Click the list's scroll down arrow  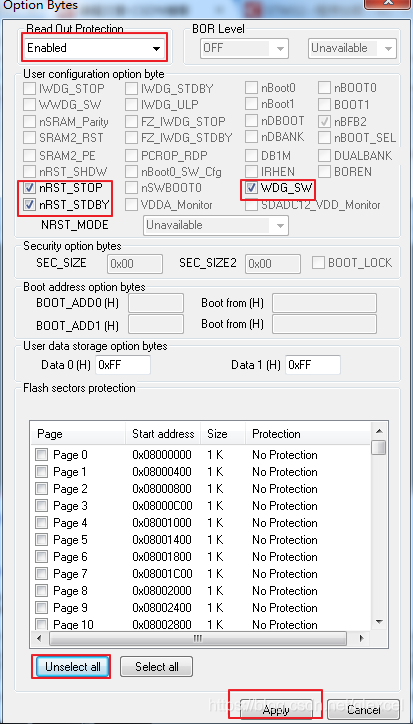coord(379,622)
